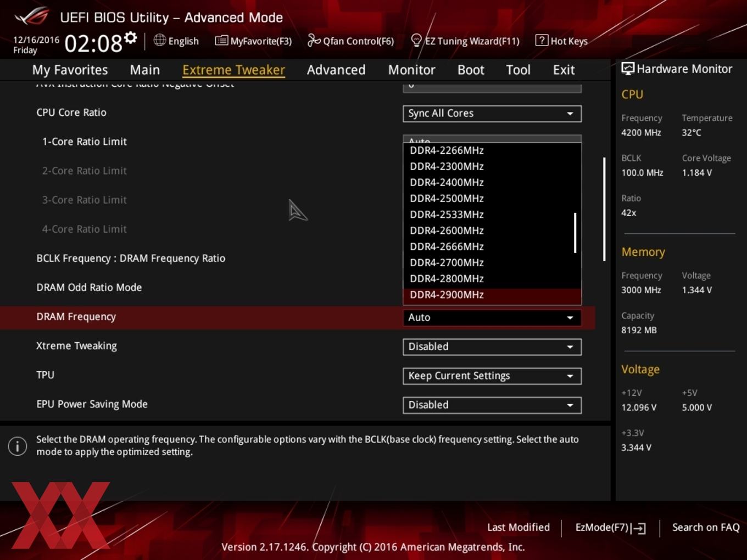This screenshot has width=747, height=560.
Task: Expand the DRAM Frequency Auto dropdown
Action: (492, 317)
